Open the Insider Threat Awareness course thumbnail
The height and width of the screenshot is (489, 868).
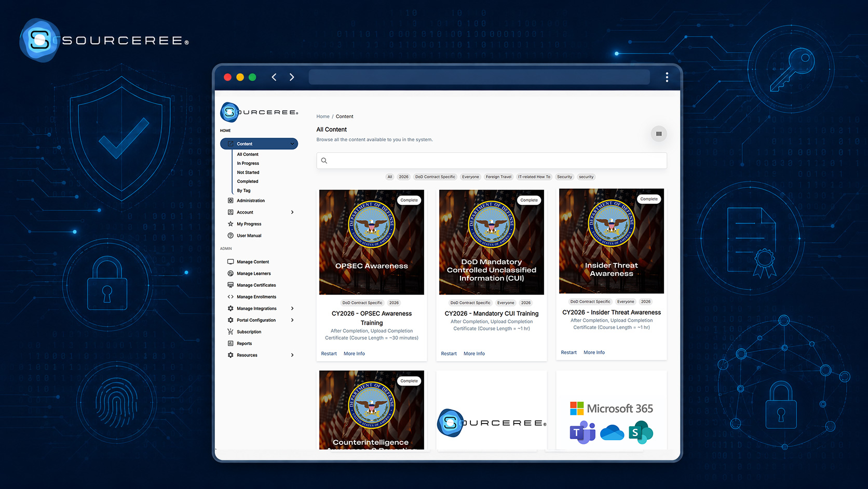tap(612, 241)
